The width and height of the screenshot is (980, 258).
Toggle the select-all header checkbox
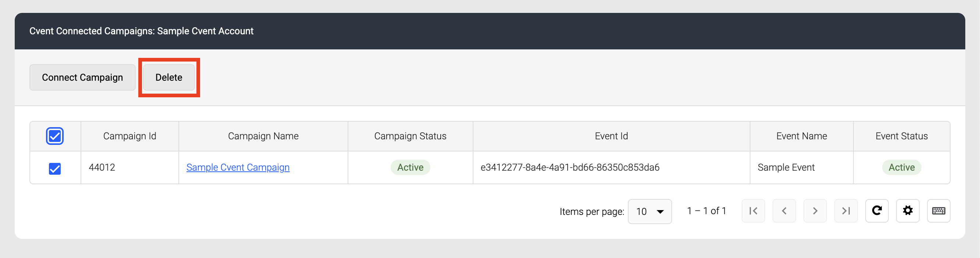(x=55, y=136)
